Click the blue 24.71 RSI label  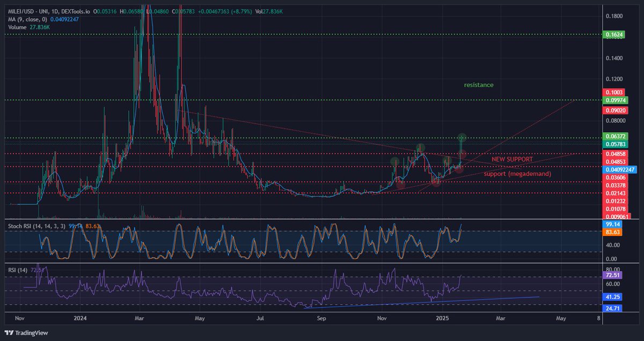pyautogui.click(x=612, y=309)
